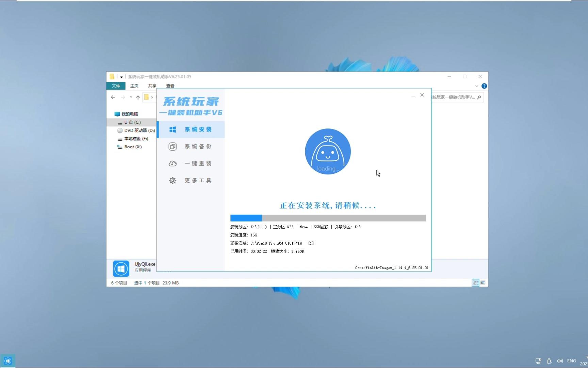
Task: Click the 镜像大小: 5.76GB text
Action: 287,251
